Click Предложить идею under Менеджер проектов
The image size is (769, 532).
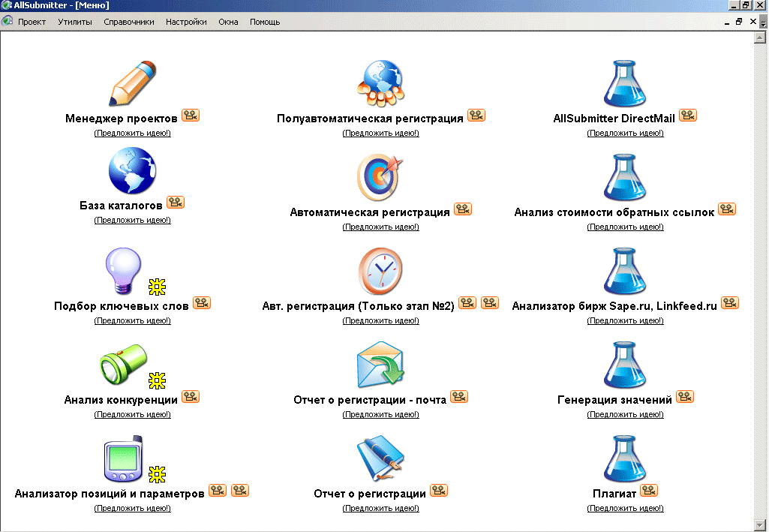coord(132,133)
